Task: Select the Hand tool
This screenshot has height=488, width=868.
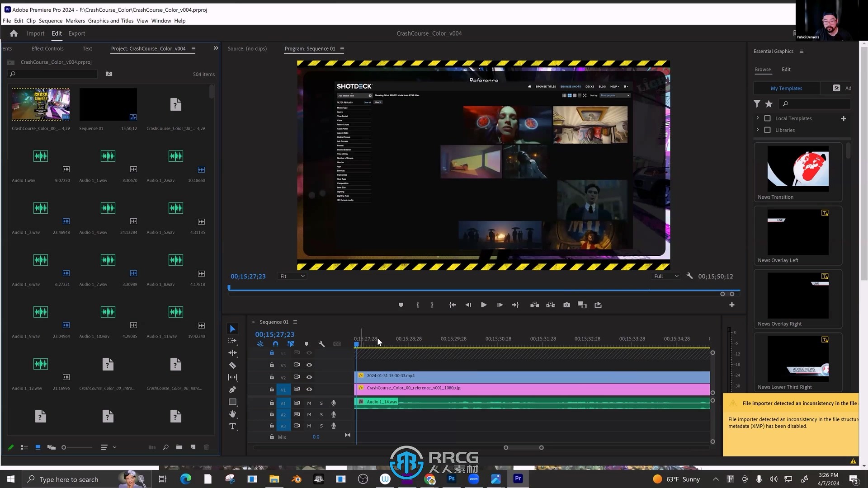Action: (232, 414)
